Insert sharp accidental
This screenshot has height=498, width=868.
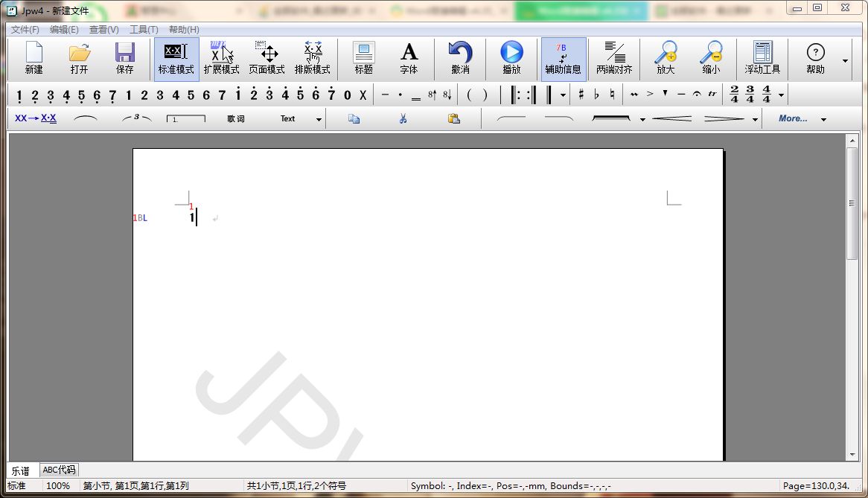pos(581,95)
